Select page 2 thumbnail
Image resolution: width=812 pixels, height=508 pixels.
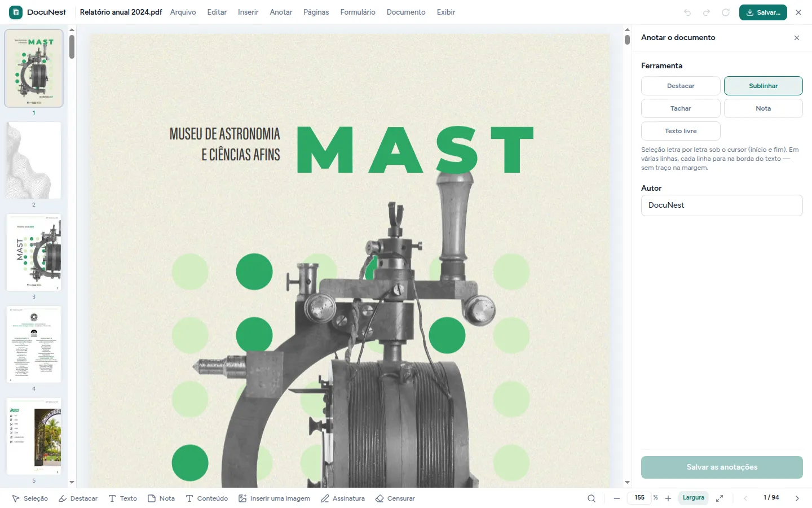point(34,160)
